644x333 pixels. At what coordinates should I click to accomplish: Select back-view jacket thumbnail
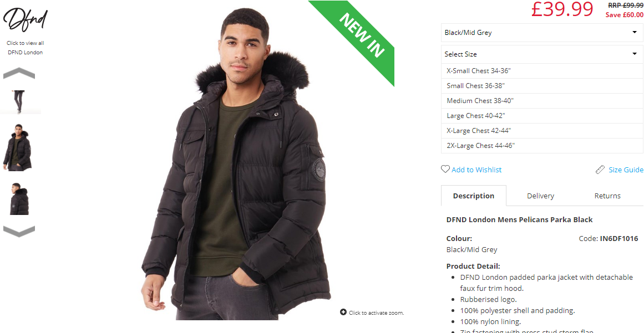pos(19,199)
